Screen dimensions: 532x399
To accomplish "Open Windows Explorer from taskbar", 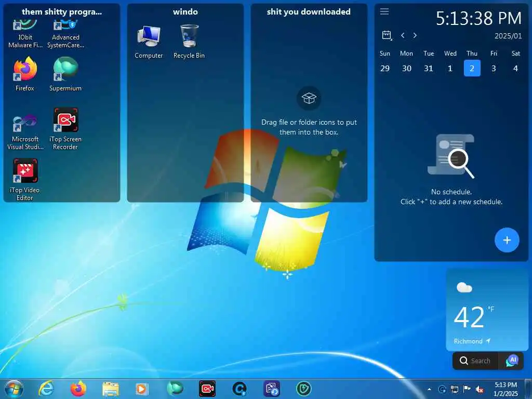I will [110, 389].
